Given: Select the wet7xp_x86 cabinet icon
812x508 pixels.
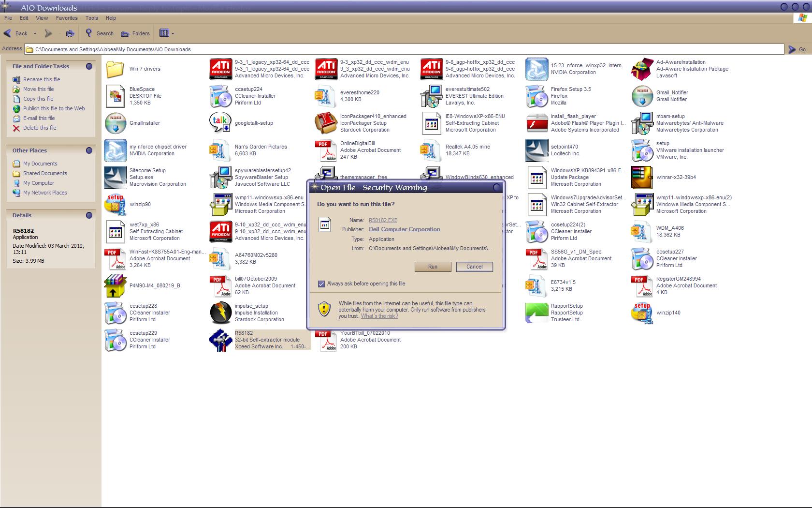Looking at the screenshot, I should click(x=115, y=231).
